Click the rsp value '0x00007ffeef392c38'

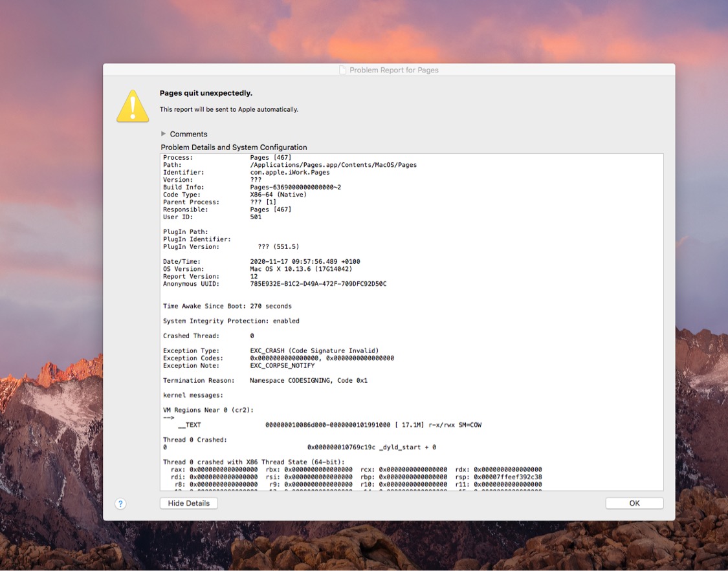coord(508,477)
